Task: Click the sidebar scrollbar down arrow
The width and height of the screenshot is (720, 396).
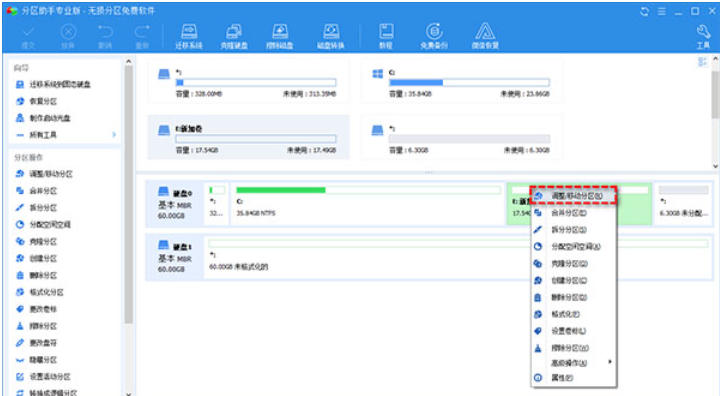Action: click(129, 393)
